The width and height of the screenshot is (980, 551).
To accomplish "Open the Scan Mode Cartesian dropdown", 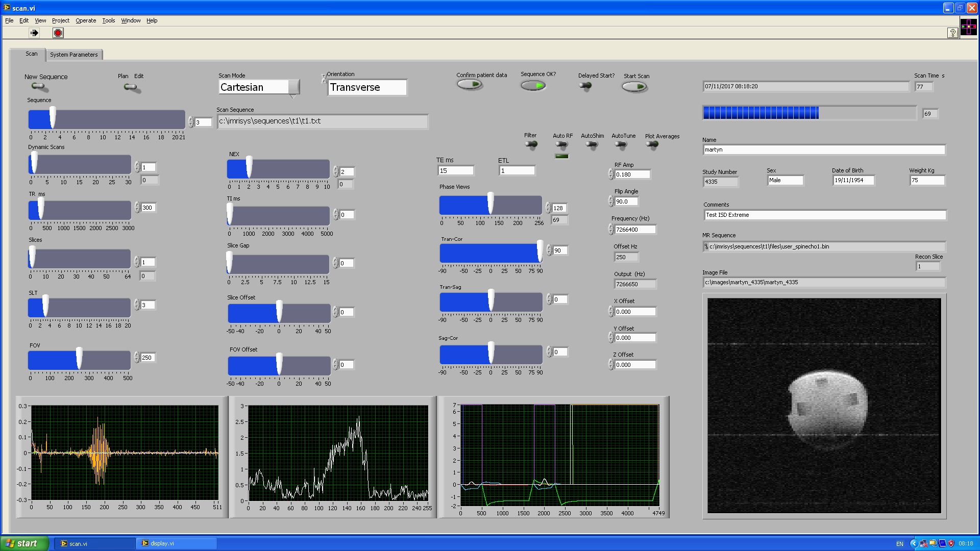I will pyautogui.click(x=293, y=87).
